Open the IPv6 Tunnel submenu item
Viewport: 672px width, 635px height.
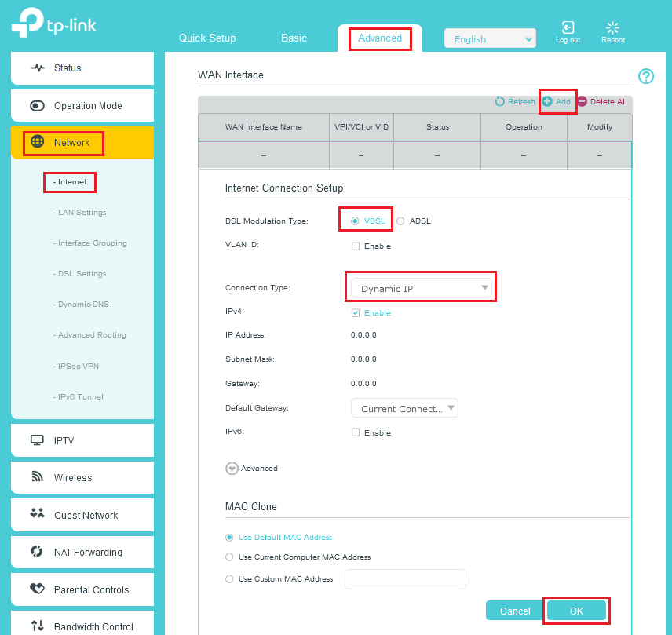pyautogui.click(x=78, y=396)
